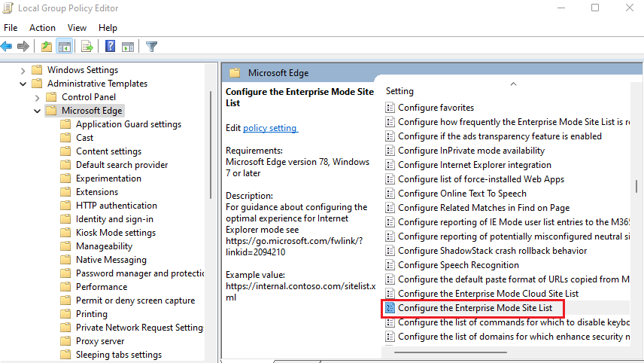Click the tree pane vertical scrollbar
The image size is (644, 363).
pyautogui.click(x=211, y=145)
